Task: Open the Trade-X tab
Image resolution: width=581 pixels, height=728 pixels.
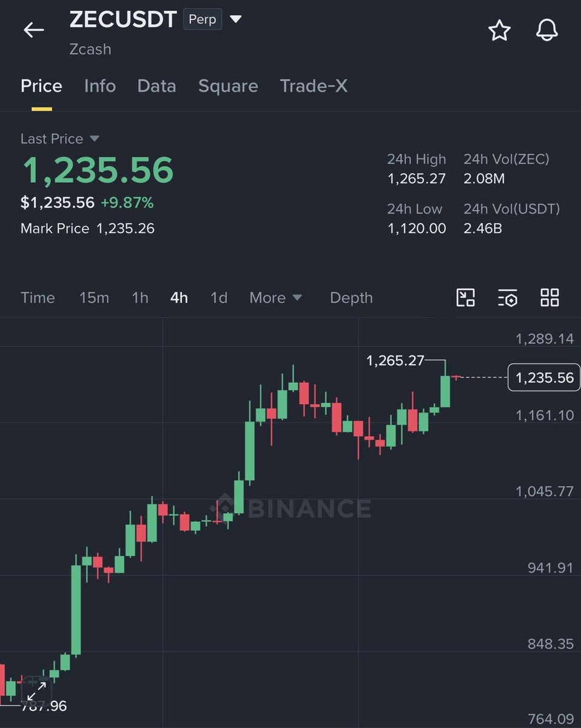Action: coord(314,86)
